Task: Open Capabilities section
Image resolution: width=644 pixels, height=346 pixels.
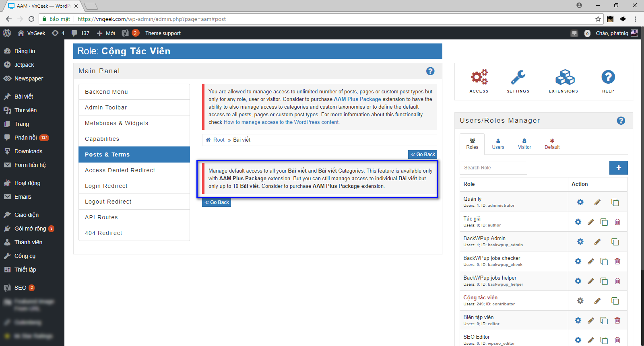Action: point(134,139)
